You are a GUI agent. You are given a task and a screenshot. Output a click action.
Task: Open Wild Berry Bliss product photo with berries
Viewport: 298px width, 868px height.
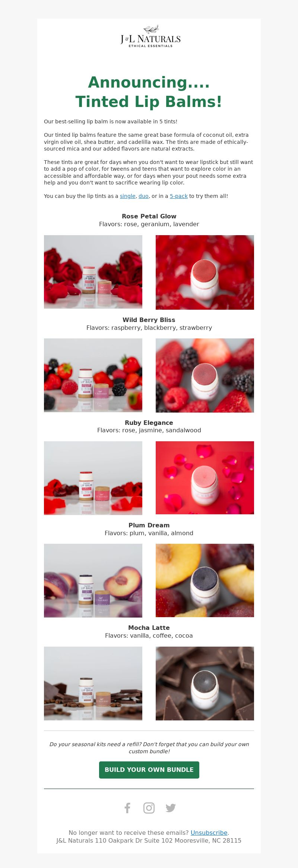tap(93, 375)
